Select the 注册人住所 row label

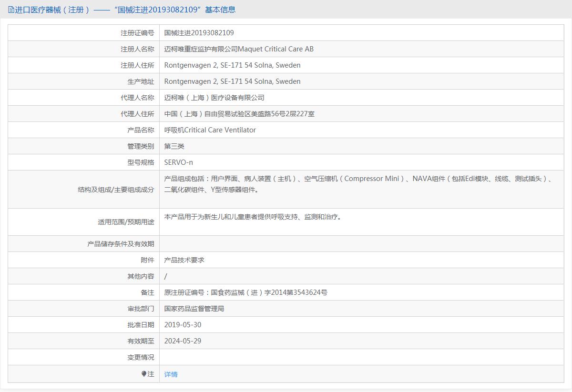137,65
